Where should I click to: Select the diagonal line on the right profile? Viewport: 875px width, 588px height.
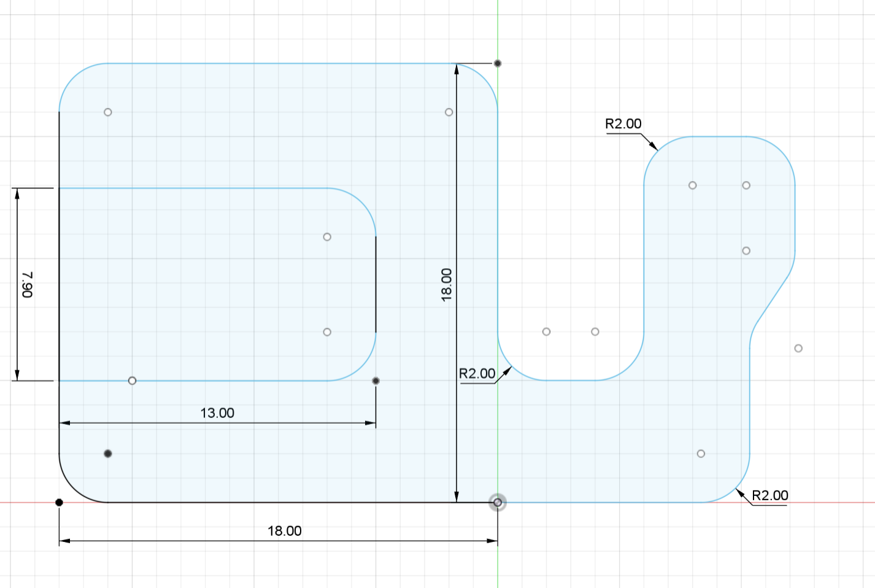[x=772, y=300]
